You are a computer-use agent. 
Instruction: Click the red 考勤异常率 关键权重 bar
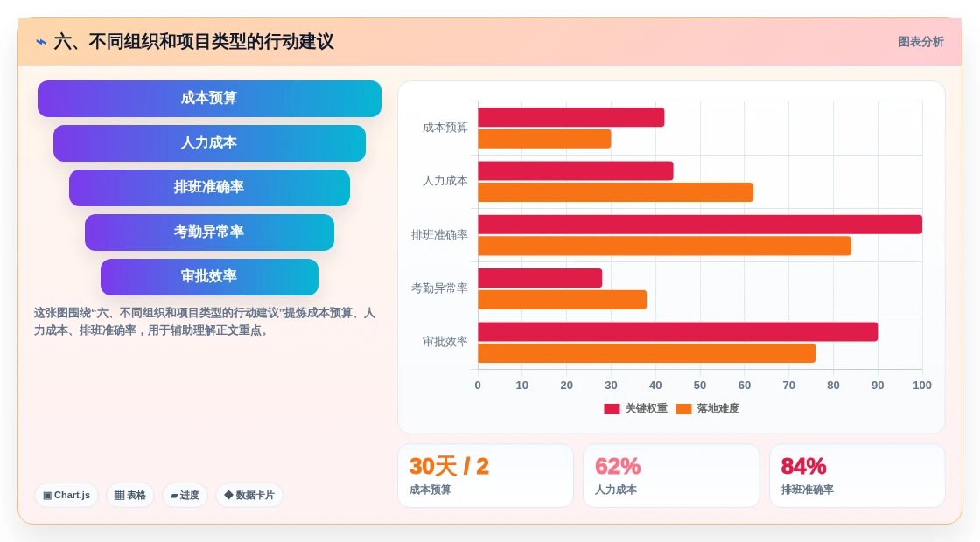tap(540, 278)
